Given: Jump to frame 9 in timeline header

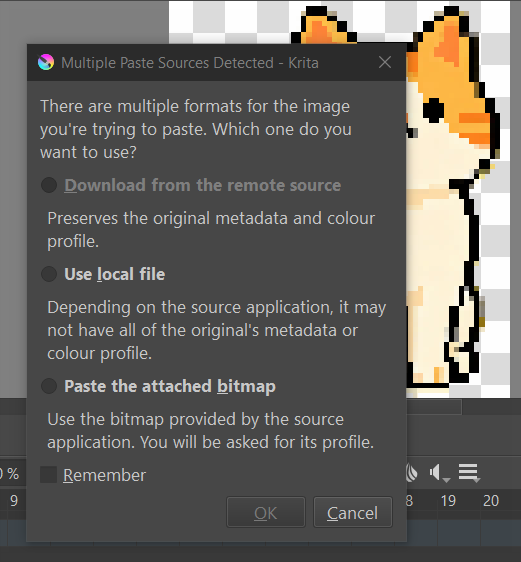Looking at the screenshot, I should click(x=14, y=501).
